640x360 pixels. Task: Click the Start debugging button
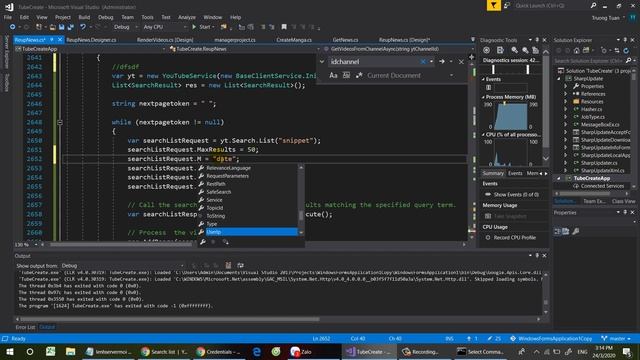(201, 27)
